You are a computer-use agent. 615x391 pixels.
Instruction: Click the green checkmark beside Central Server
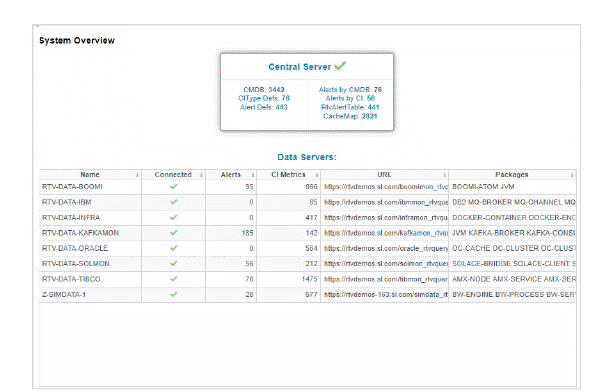[x=340, y=66]
